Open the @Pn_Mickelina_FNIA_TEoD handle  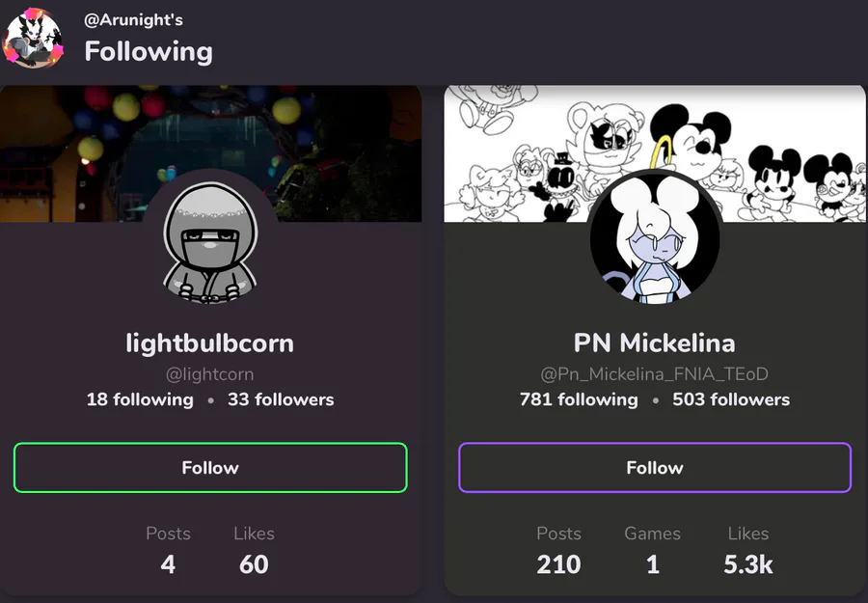[655, 374]
